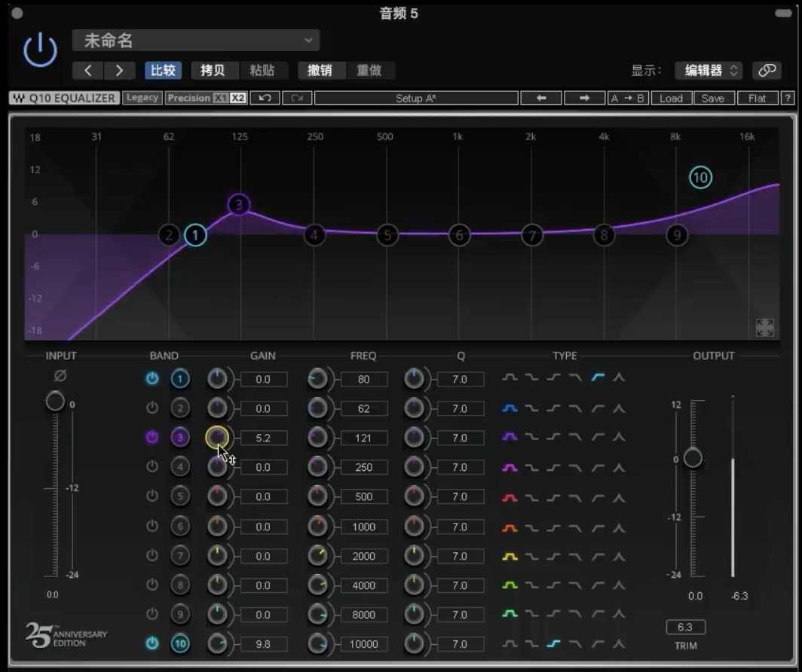Viewport: 802px width, 672px height.
Task: Click the output level fader handle
Action: [692, 458]
